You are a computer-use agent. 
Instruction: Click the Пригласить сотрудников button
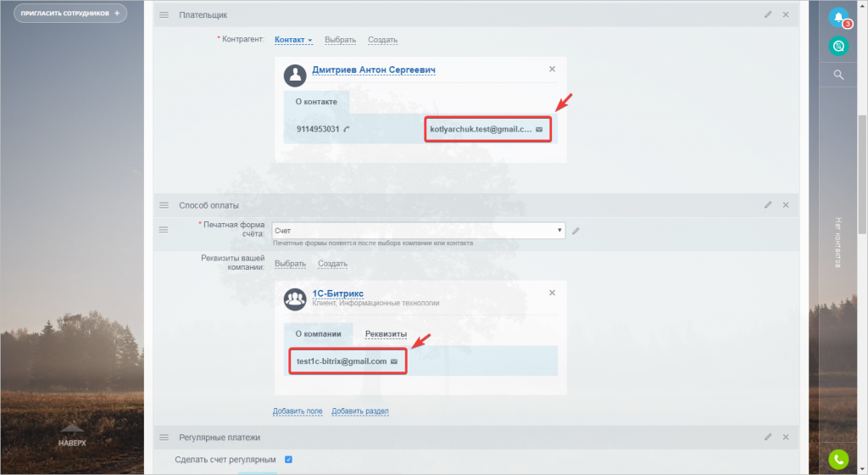pos(70,13)
